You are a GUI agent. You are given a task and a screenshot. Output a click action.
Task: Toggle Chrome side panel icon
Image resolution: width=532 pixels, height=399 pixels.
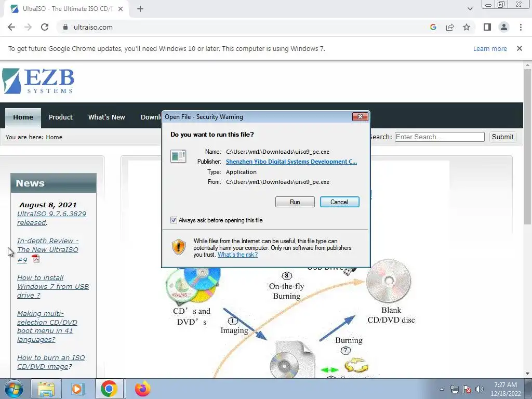(x=487, y=27)
